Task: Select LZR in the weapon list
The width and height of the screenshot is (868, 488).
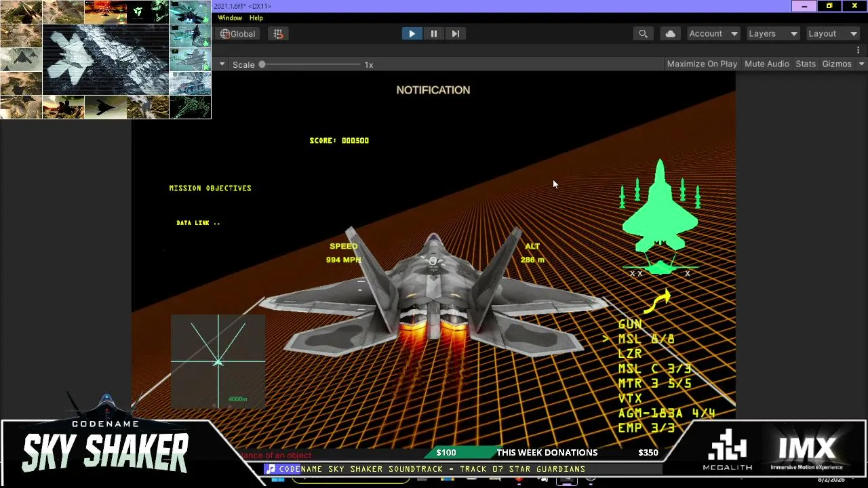Action: coord(630,354)
